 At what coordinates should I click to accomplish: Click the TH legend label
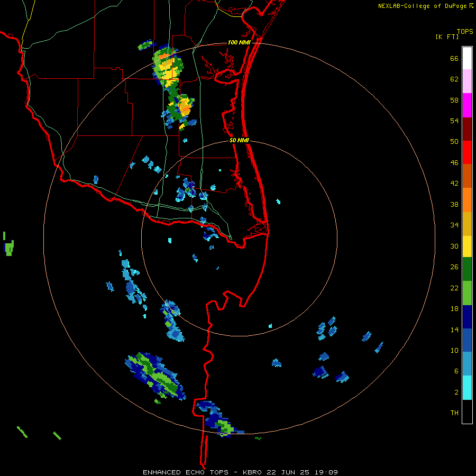[454, 413]
